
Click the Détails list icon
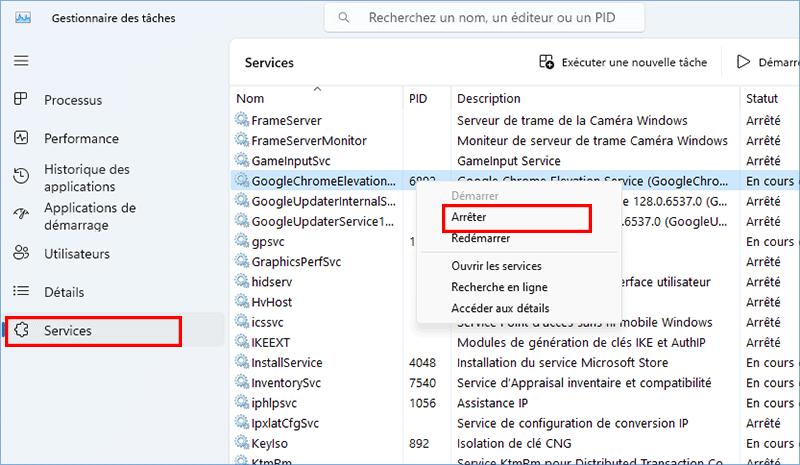21,291
